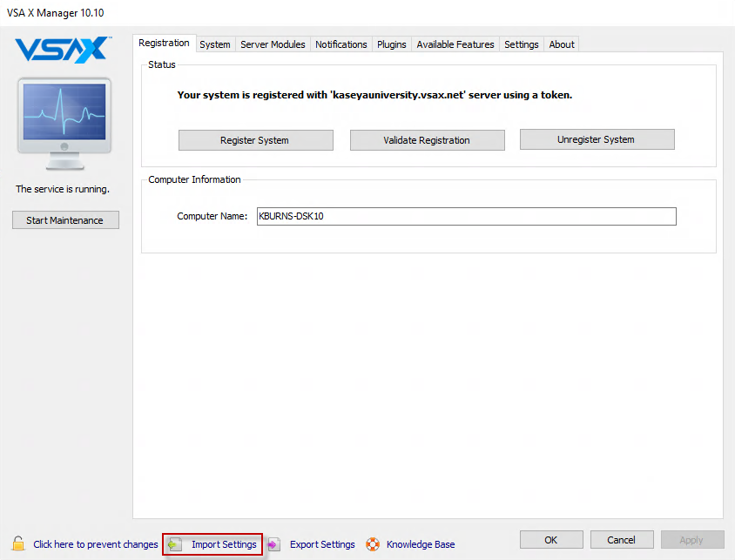The width and height of the screenshot is (735, 560).
Task: Open the Export Settings link
Action: (x=322, y=544)
